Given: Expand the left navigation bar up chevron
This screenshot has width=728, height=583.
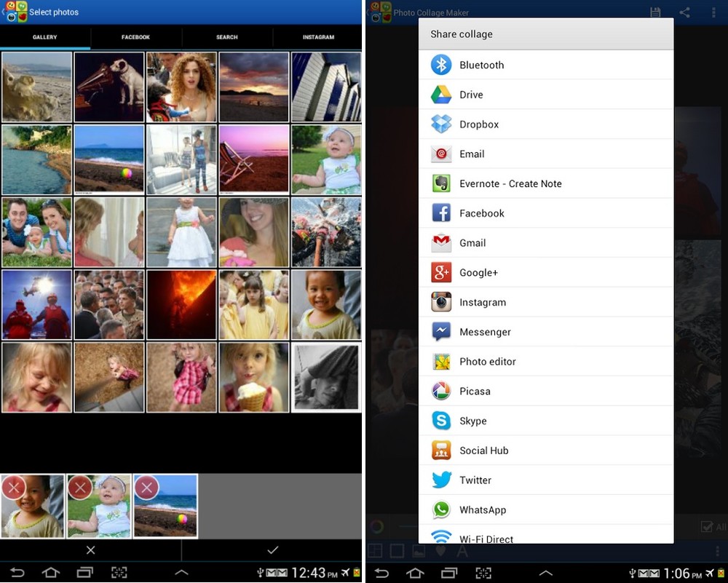Looking at the screenshot, I should (x=181, y=573).
